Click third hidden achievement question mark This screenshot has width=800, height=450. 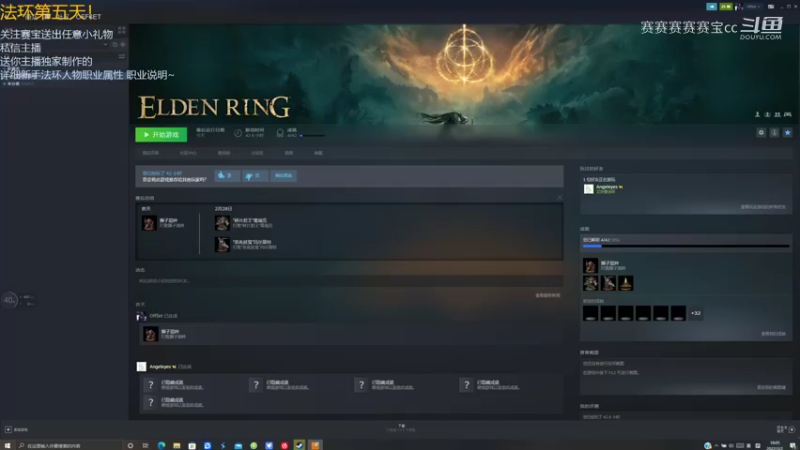[x=361, y=385]
